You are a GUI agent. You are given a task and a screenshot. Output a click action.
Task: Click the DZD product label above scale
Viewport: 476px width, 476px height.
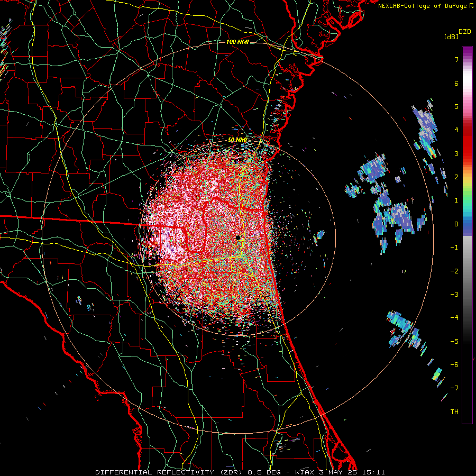(465, 32)
